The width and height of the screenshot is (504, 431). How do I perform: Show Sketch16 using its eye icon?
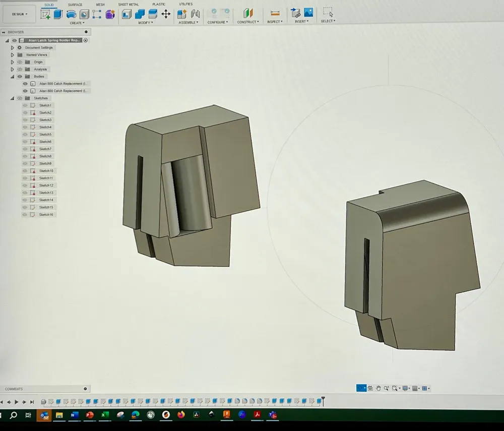point(25,214)
